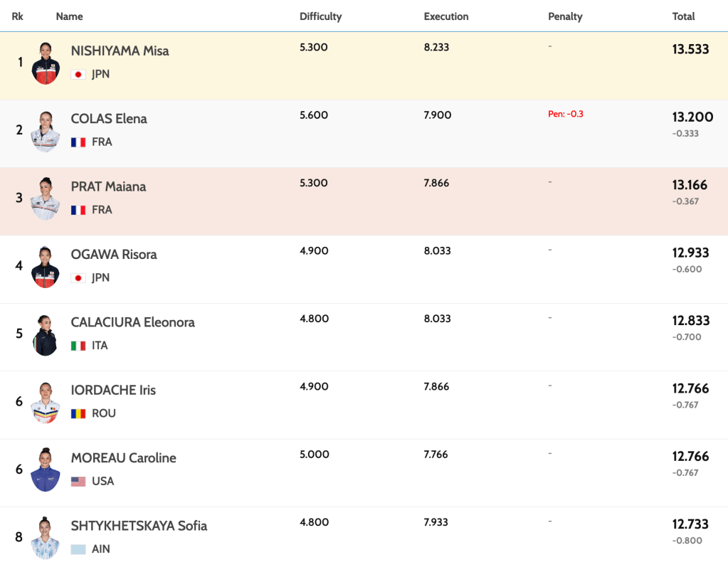Click the France flag under PRAT Maiana
Viewport: 728px width, 562px height.
78,210
